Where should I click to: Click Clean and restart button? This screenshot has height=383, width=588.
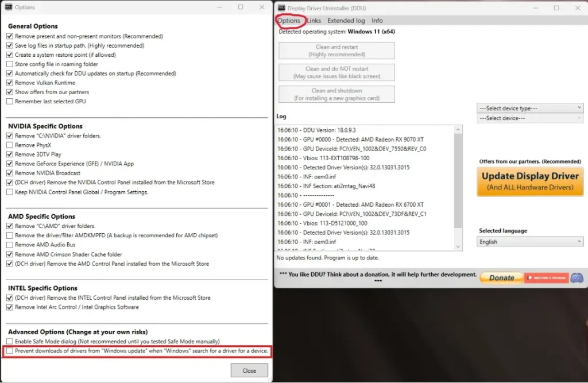336,51
